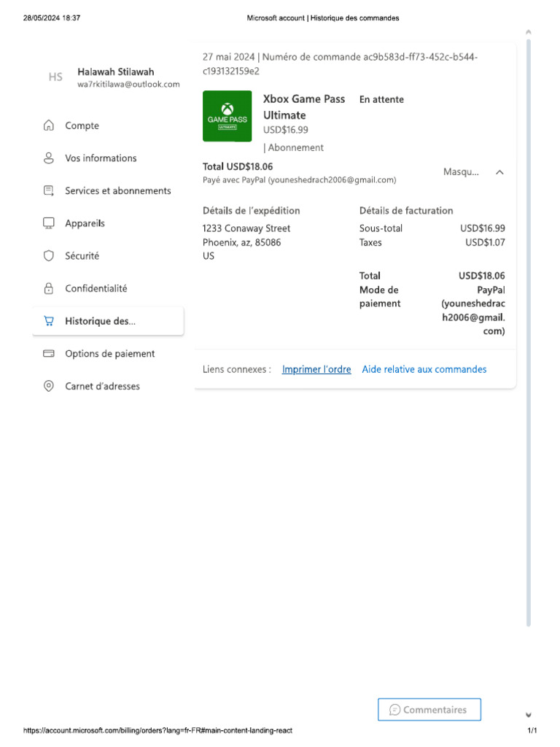Click the Sécurité shield icon
560x747 pixels.
pos(49,256)
